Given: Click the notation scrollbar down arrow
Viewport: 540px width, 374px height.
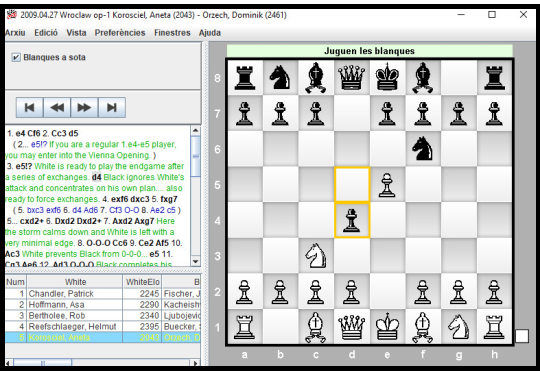Looking at the screenshot, I should point(195,261).
